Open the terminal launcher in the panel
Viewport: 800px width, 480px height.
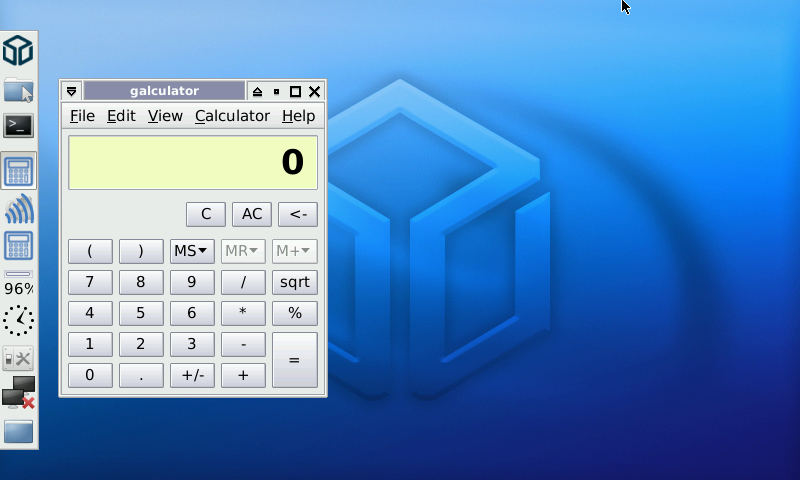click(x=18, y=125)
